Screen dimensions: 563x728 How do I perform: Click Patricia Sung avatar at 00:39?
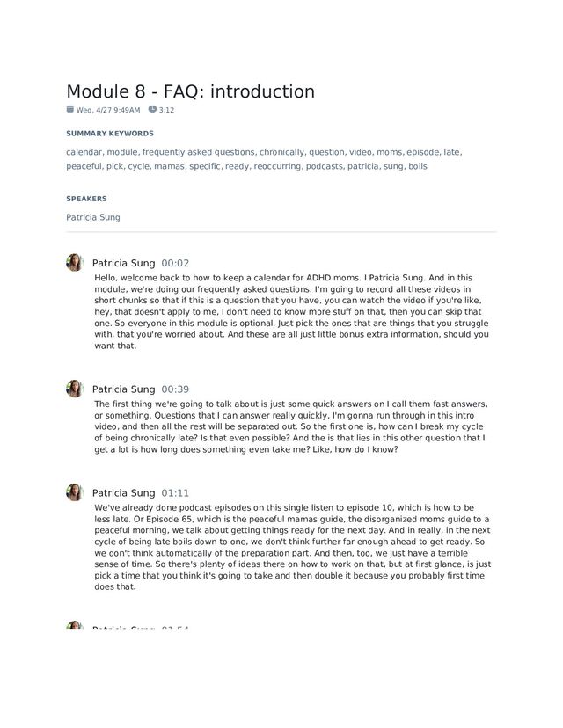[x=74, y=389]
